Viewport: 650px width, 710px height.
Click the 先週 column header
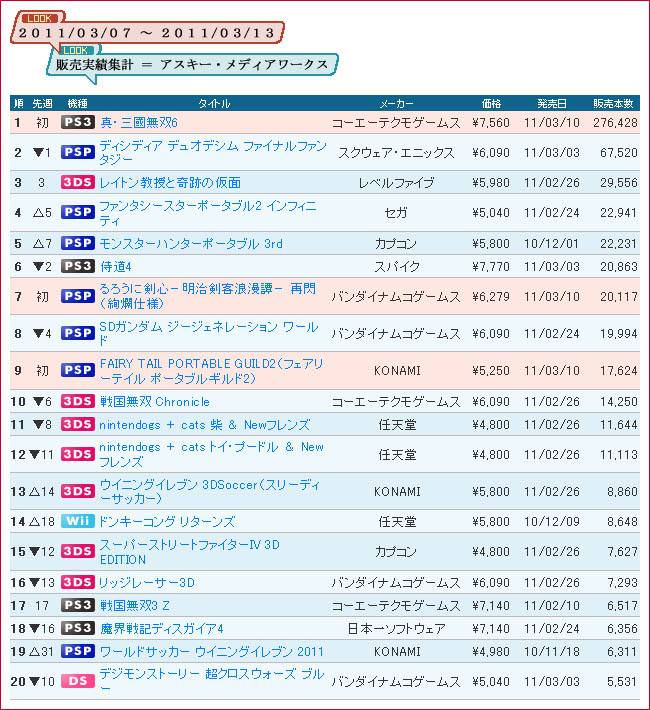42,104
